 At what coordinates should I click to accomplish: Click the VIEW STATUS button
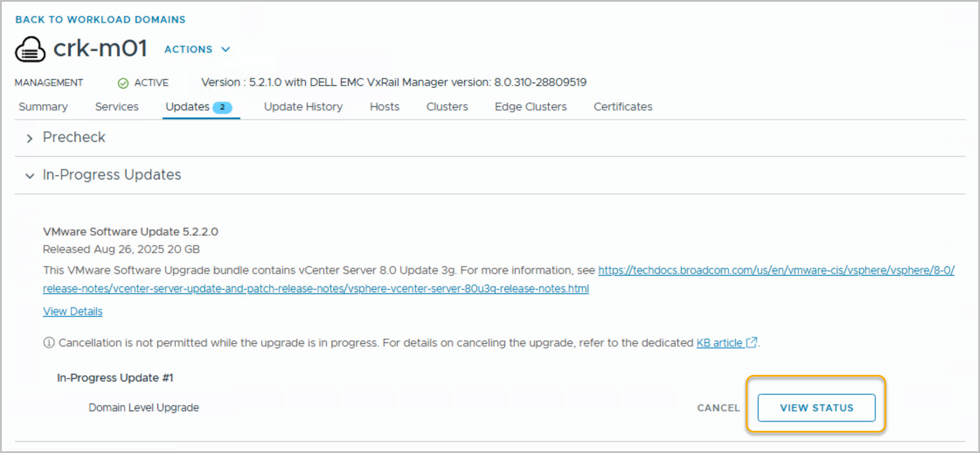click(x=816, y=408)
